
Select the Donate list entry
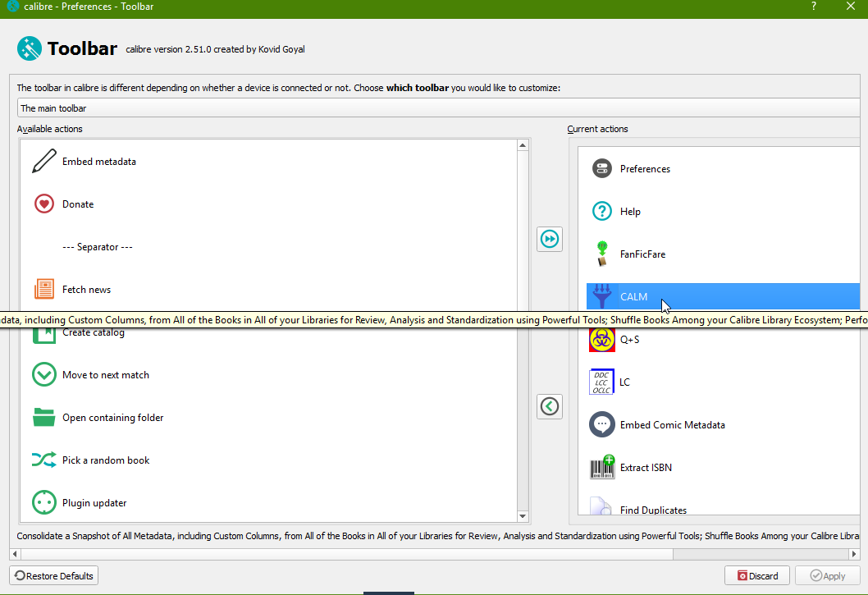coord(268,204)
